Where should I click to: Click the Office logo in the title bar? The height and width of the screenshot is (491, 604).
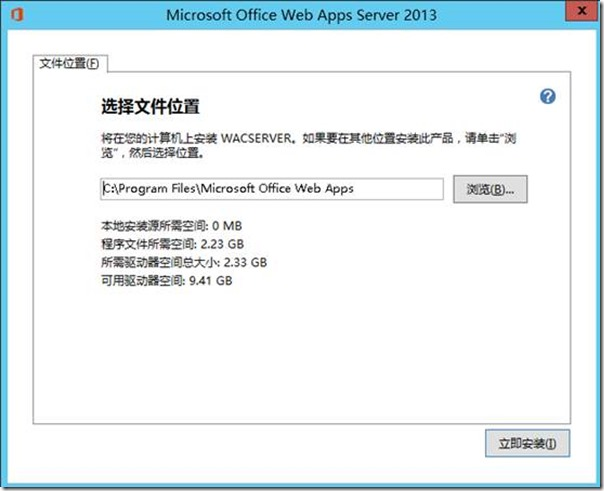17,15
